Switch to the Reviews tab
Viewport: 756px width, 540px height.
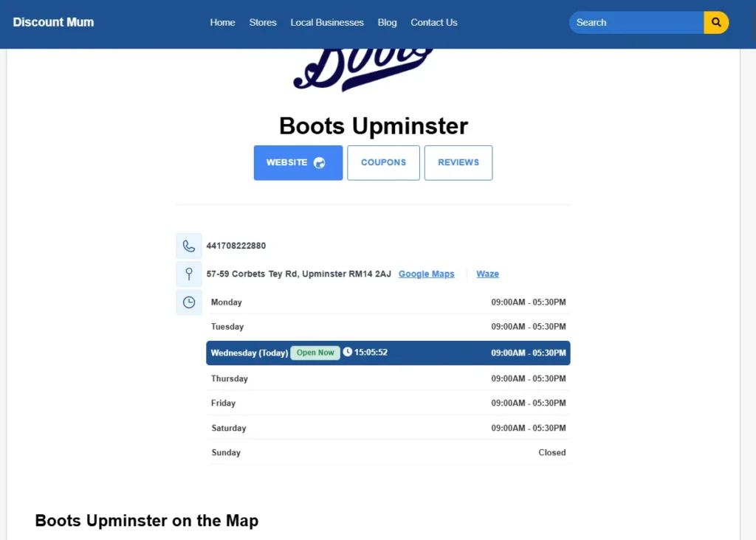coord(458,163)
